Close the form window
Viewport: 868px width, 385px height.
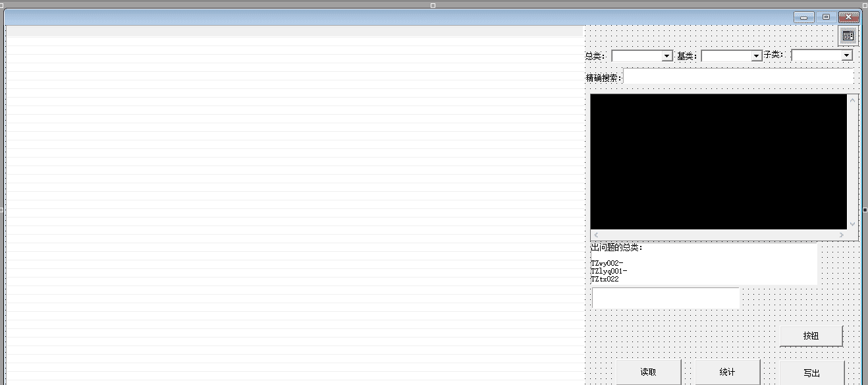point(848,17)
